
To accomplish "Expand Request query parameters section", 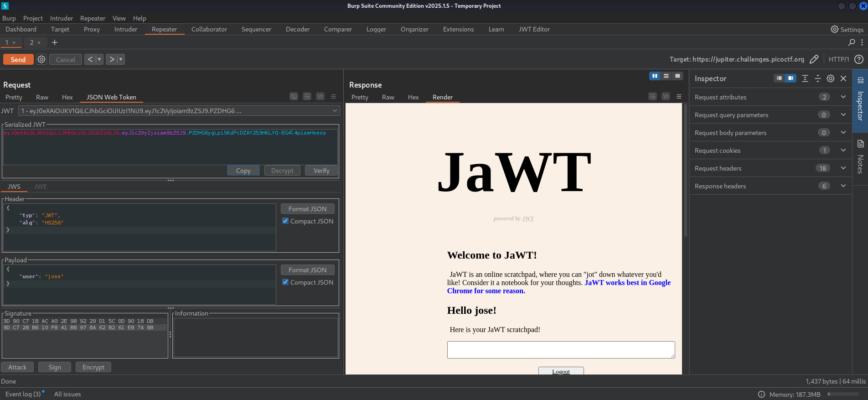I will 843,114.
